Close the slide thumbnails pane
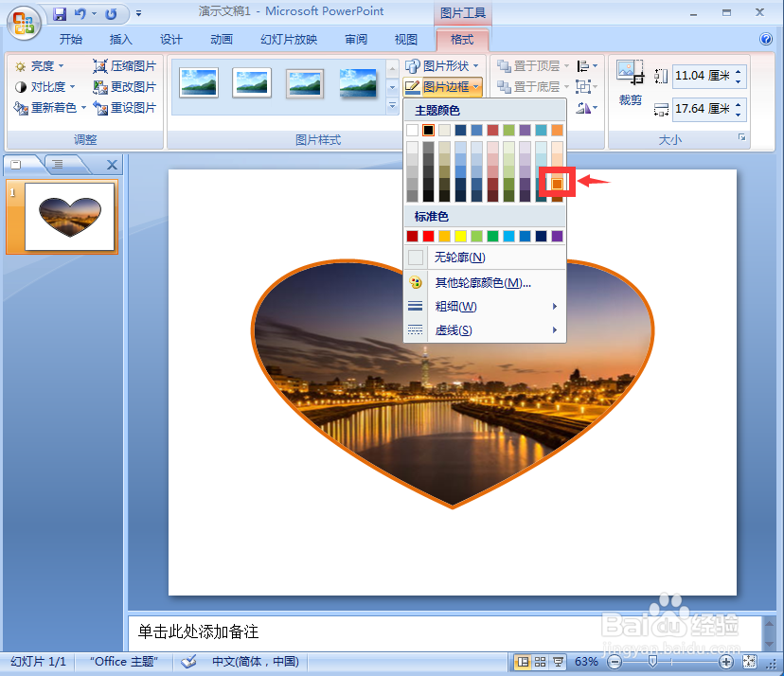The height and width of the screenshot is (676, 784). click(112, 165)
